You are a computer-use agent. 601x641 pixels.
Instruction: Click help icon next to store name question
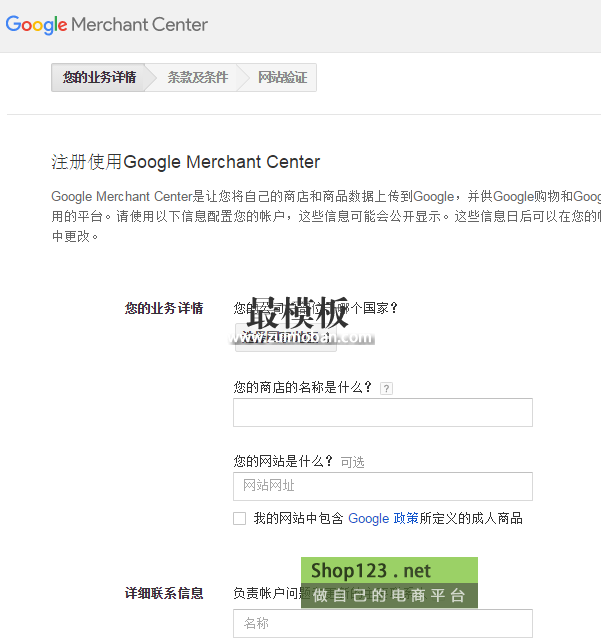(386, 388)
